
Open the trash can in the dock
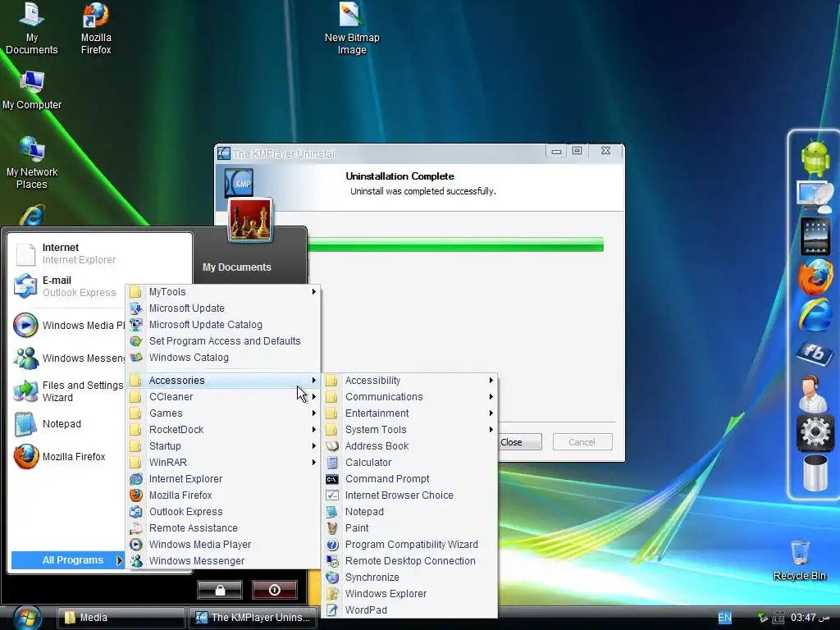pos(815,472)
